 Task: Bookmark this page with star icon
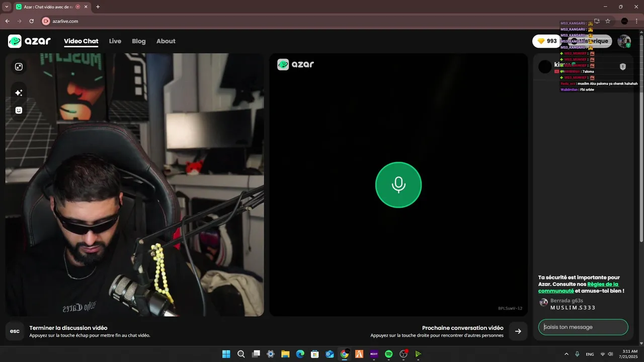[x=608, y=21]
